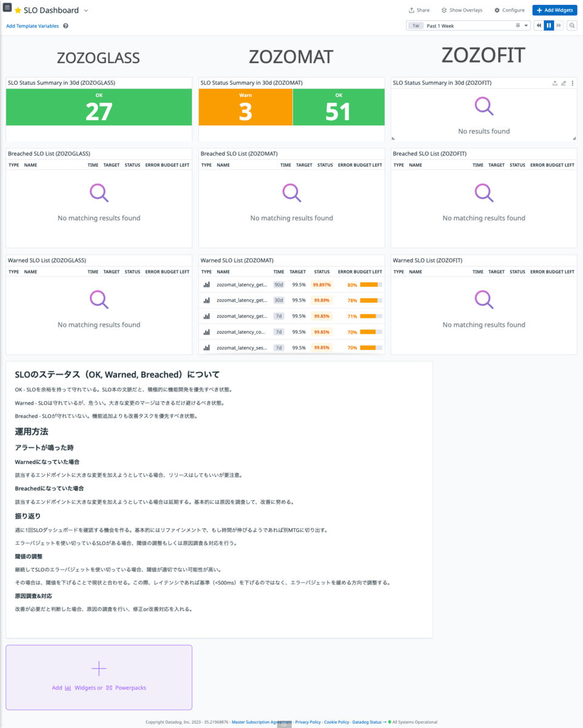This screenshot has width=583, height=728.
Task: Step the time frame backward
Action: [x=539, y=25]
